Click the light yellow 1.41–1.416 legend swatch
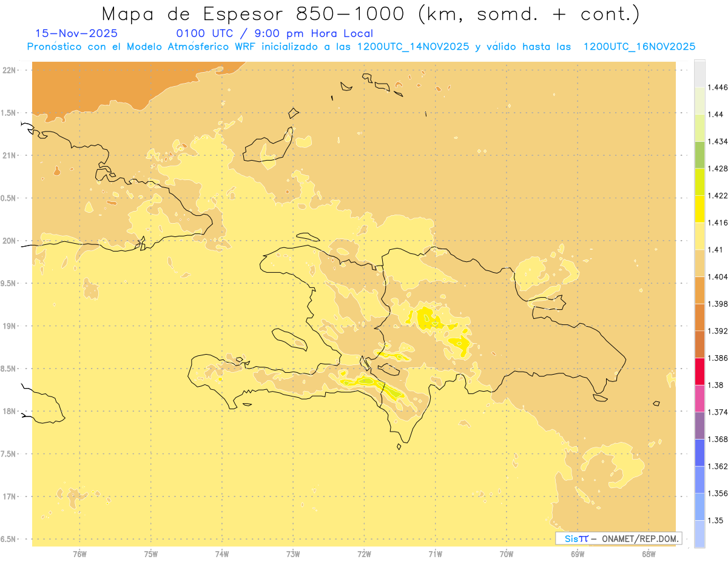The image size is (728, 562). (x=699, y=236)
